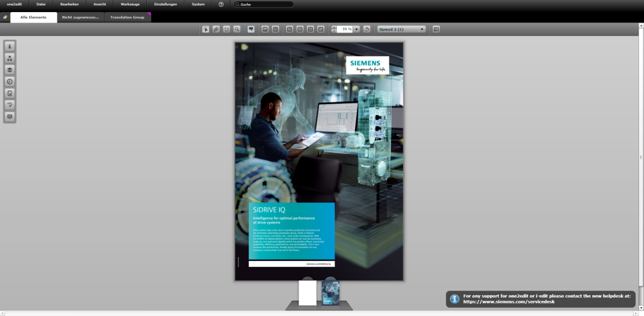This screenshot has height=316, width=644.
Task: Click the fit page view icon
Action: click(x=290, y=29)
